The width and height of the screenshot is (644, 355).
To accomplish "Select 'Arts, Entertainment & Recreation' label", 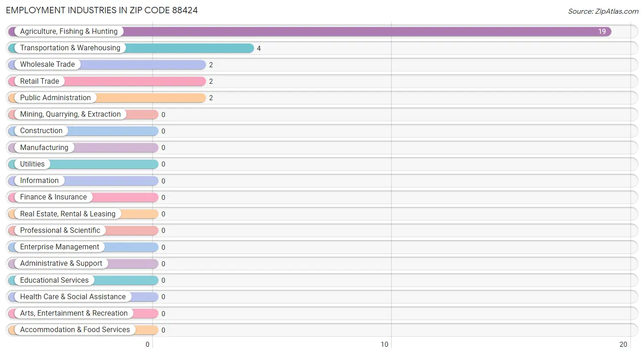I will point(74,313).
